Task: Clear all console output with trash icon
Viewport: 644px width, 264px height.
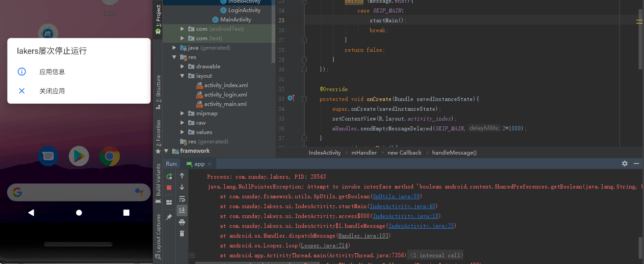Action: point(182,233)
